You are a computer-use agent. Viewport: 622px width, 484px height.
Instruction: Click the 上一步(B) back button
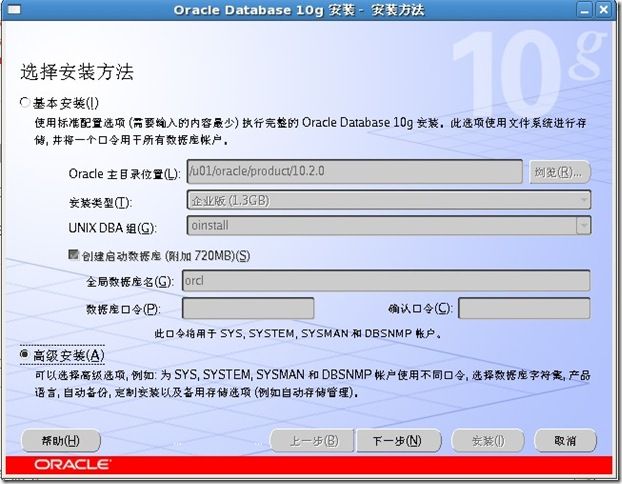click(x=312, y=440)
